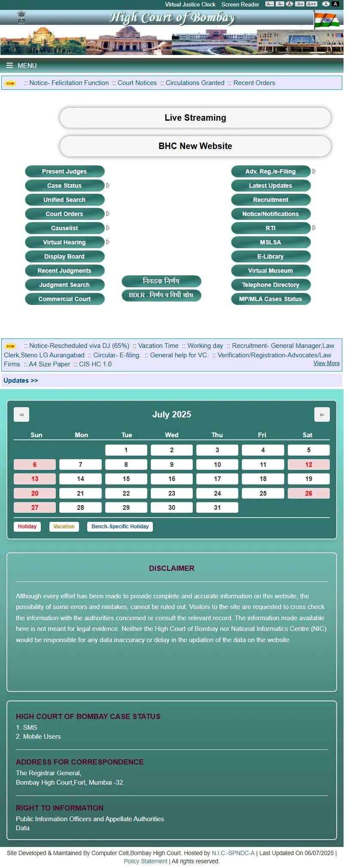Click the Live Streaming button
The width and height of the screenshot is (350, 868).
pyautogui.click(x=195, y=118)
